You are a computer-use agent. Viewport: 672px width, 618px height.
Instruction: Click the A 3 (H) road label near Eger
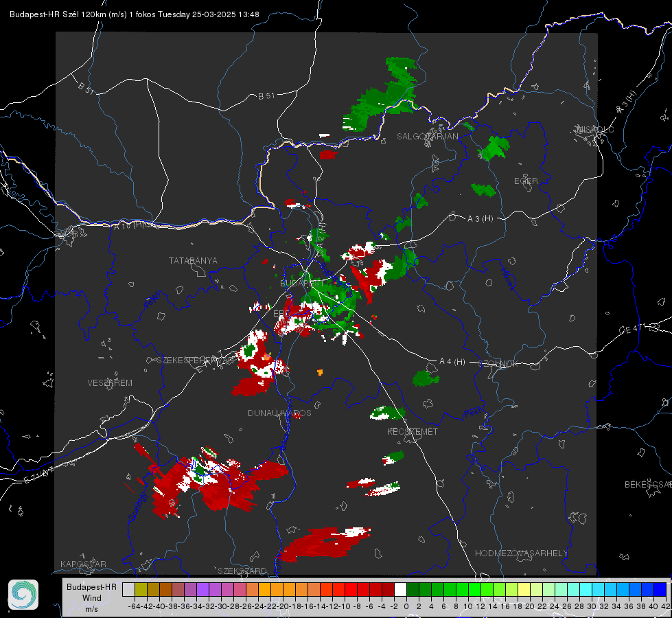480,219
